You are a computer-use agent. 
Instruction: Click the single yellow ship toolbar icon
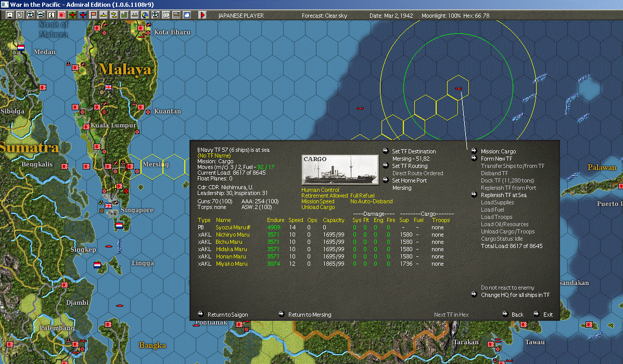click(x=103, y=15)
